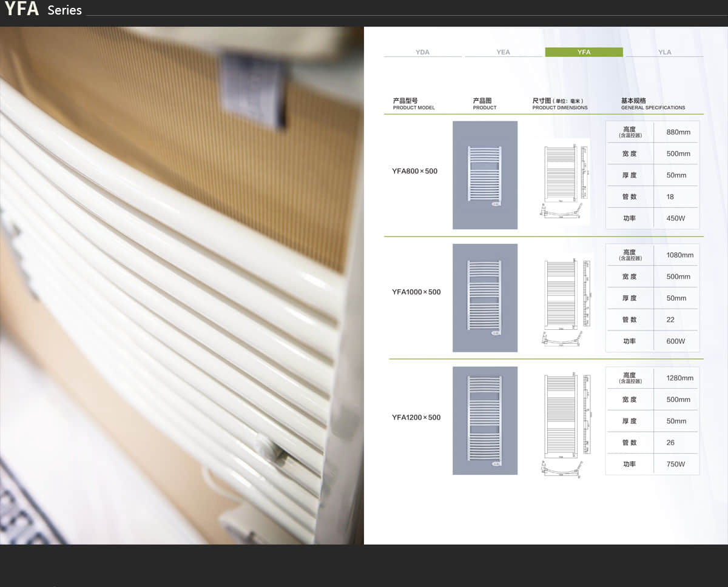Click the 450W power value
The height and width of the screenshot is (587, 728).
tap(675, 218)
